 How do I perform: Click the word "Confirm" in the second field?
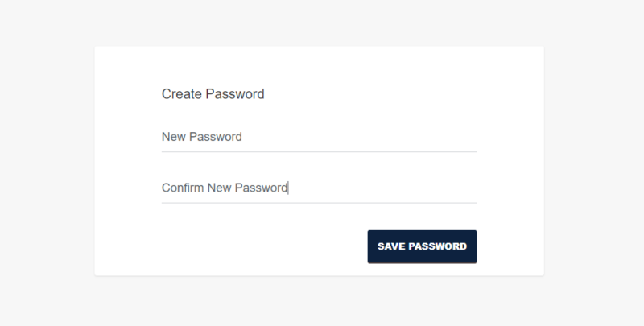[183, 188]
